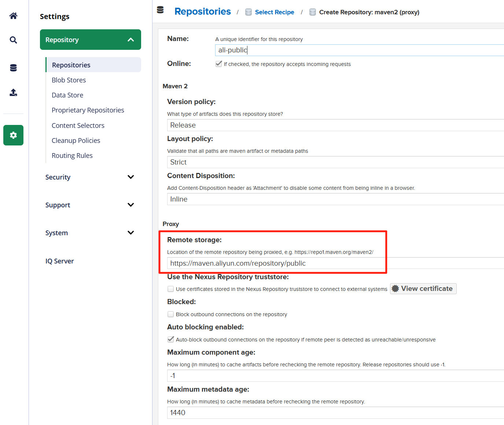Screen dimensions: 504x425
Task: Click database icon beside Repositories heading
Action: click(x=160, y=10)
